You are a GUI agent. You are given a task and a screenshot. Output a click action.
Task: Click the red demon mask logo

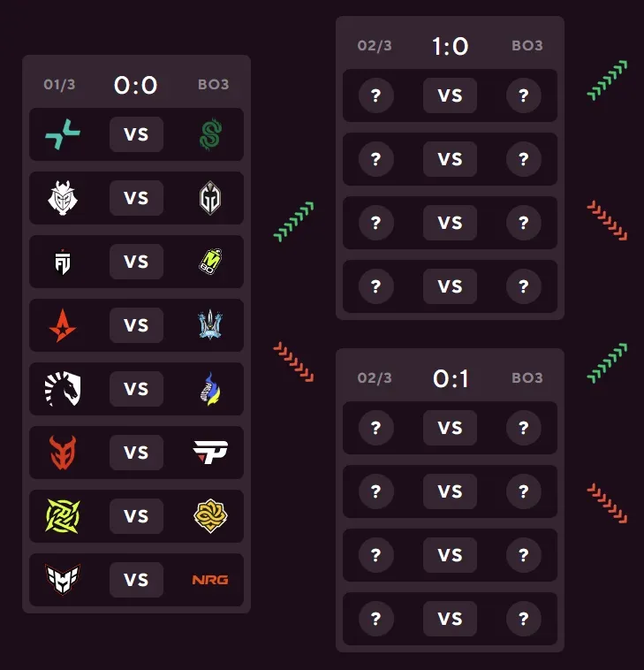[63, 453]
